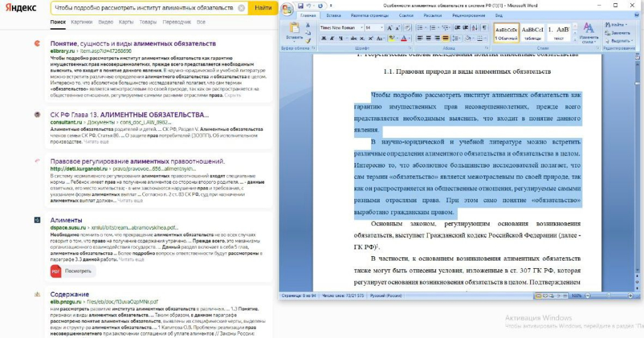
Task: Open the font name Times New Roman dropdown
Action: click(362, 28)
